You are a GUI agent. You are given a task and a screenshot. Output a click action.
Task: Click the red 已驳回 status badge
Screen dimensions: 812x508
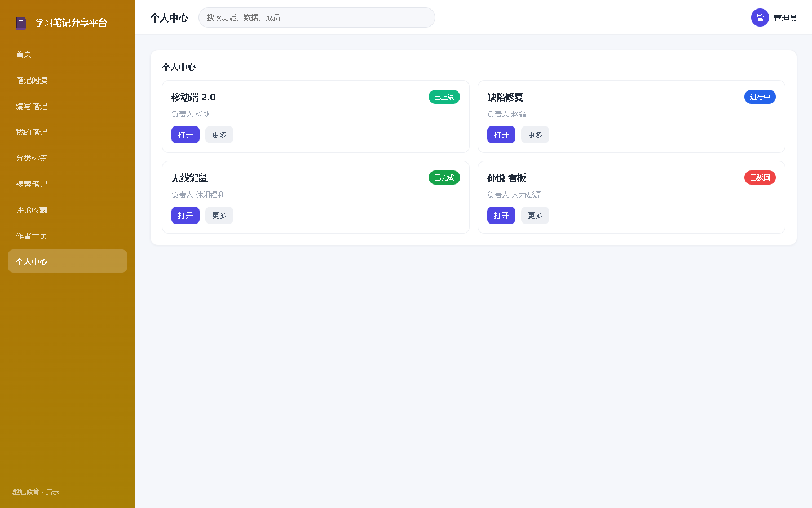click(760, 178)
